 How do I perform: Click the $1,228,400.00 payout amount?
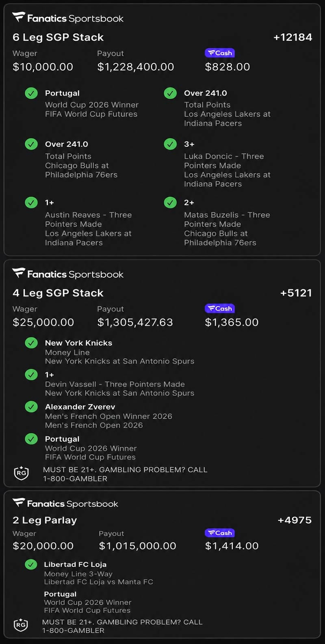(136, 67)
